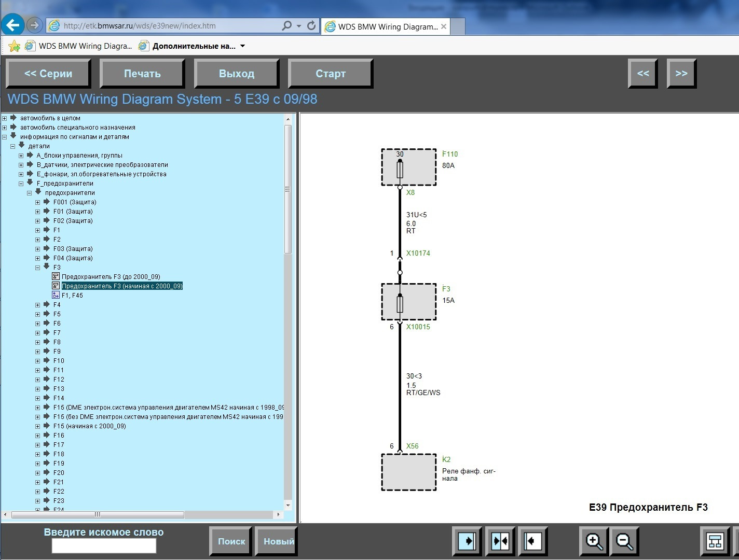Expand автомобиль специального назначения node
This screenshot has width=739, height=560.
coord(5,128)
